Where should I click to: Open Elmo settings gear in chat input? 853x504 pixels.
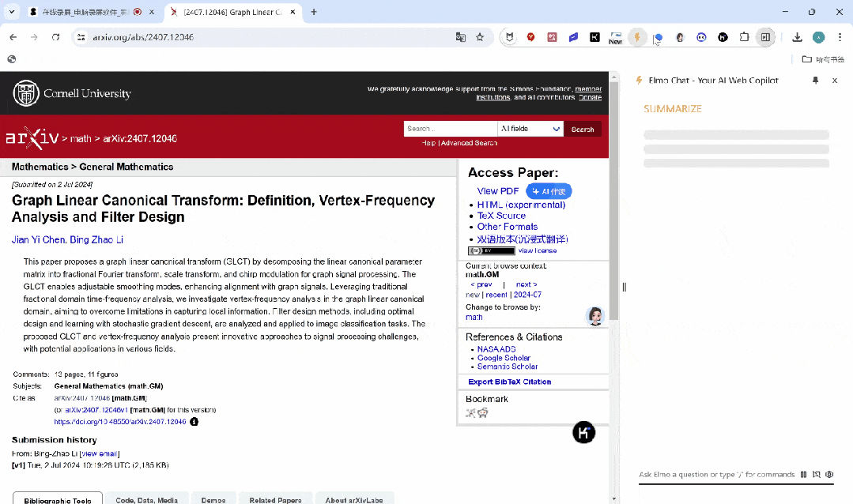click(x=829, y=475)
